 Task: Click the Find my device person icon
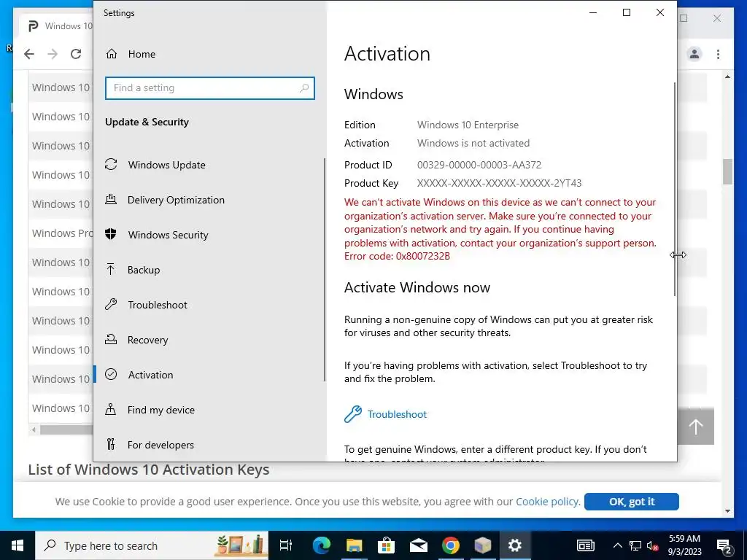click(111, 409)
